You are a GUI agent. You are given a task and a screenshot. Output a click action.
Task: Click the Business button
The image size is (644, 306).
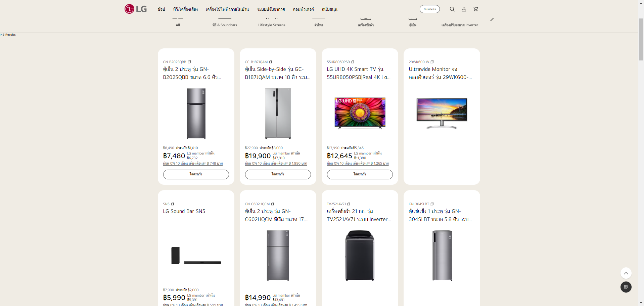pyautogui.click(x=429, y=9)
